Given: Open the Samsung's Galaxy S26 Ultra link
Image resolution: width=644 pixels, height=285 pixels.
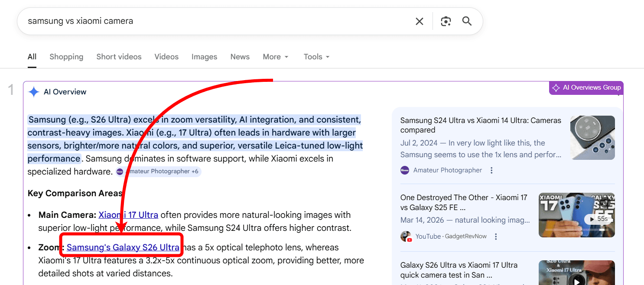Looking at the screenshot, I should 123,247.
